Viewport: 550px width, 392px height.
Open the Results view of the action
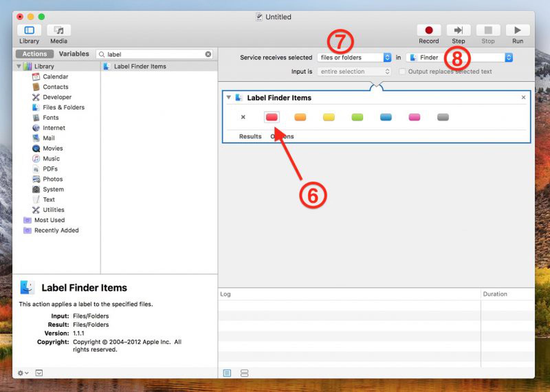tap(250, 136)
